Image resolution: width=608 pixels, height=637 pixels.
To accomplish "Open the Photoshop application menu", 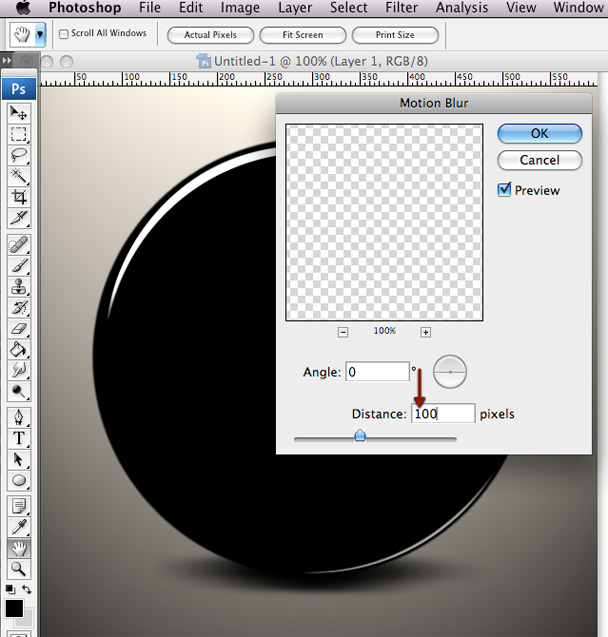I will point(85,7).
